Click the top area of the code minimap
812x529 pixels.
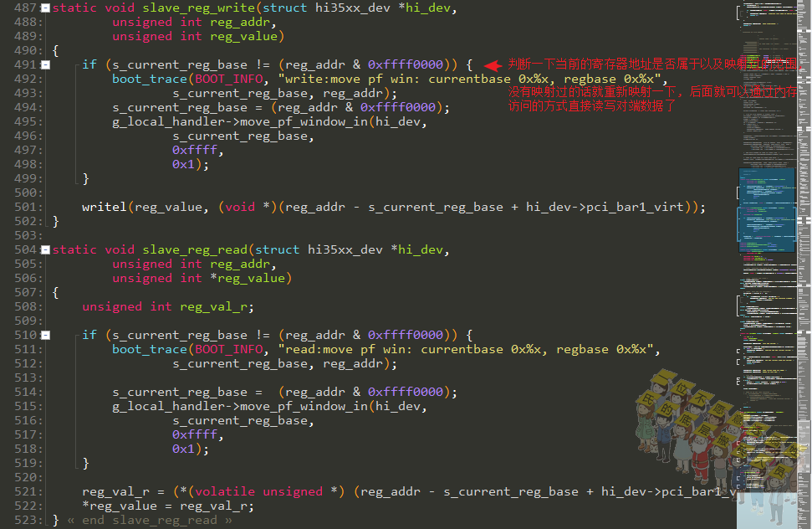pyautogui.click(x=767, y=31)
